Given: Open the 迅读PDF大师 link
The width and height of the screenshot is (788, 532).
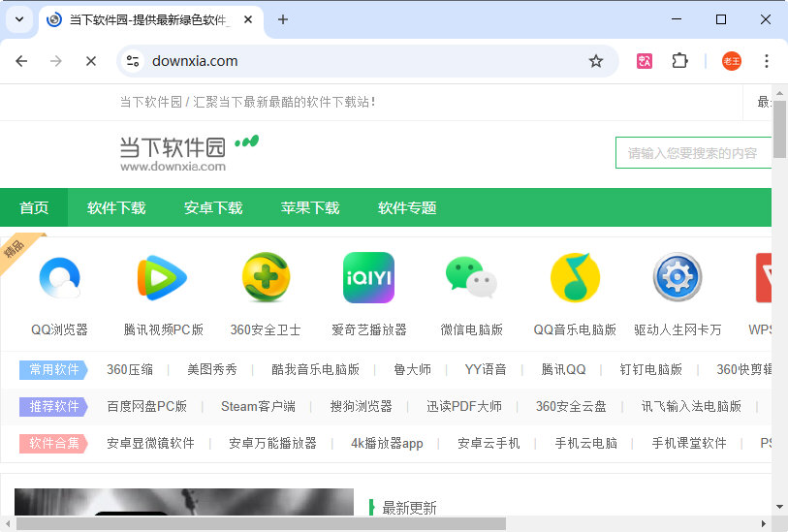Looking at the screenshot, I should click(x=464, y=406).
